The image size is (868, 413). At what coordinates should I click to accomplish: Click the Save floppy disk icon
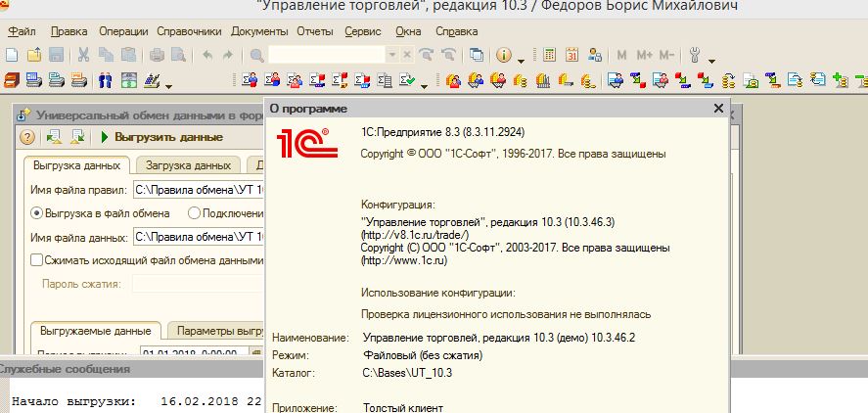[x=57, y=55]
